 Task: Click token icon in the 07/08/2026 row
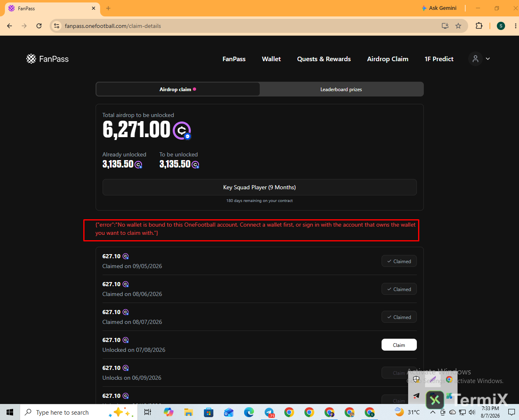point(126,340)
